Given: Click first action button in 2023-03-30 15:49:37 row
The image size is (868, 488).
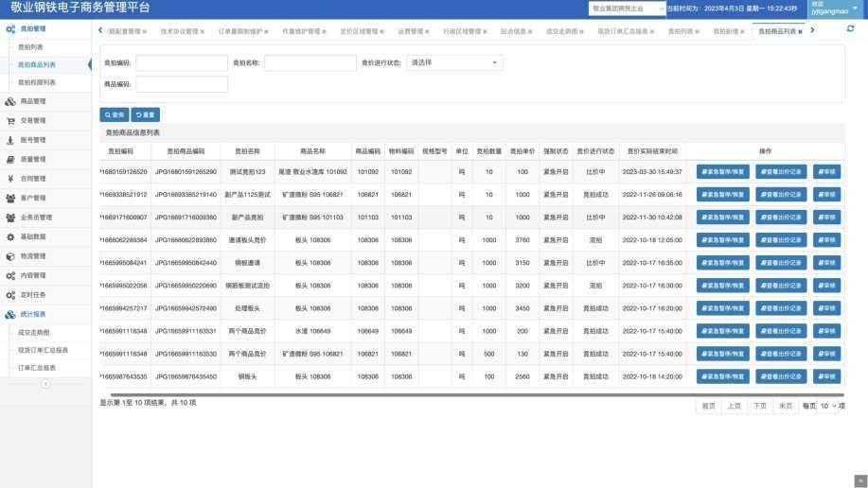Looking at the screenshot, I should tap(722, 171).
